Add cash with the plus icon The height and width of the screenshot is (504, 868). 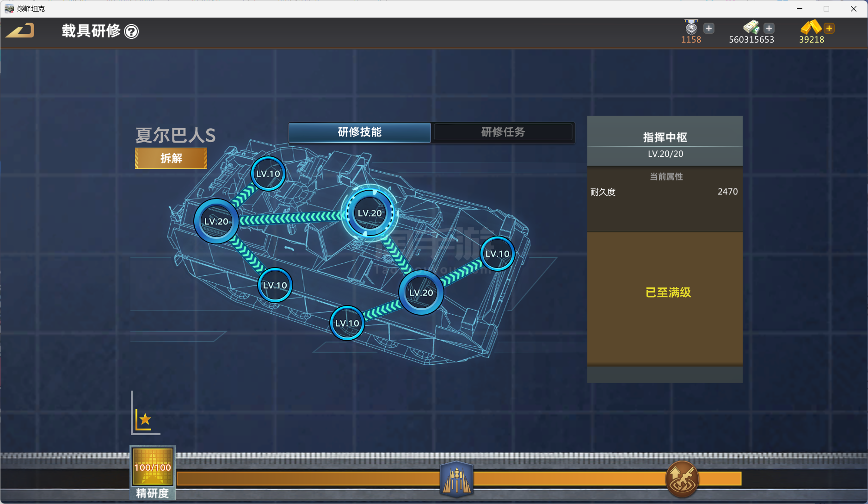click(x=769, y=28)
